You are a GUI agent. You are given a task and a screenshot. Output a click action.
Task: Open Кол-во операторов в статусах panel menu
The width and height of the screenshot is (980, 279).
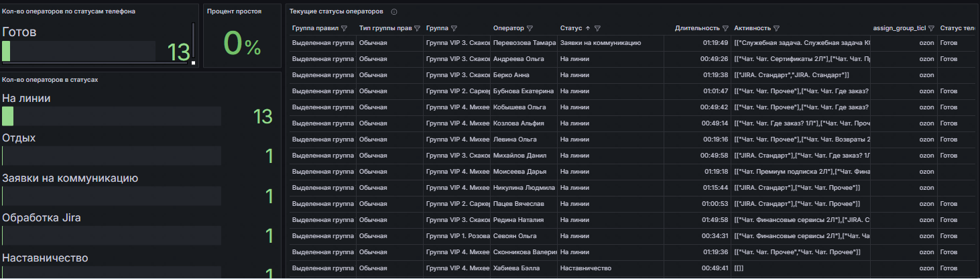coord(50,80)
